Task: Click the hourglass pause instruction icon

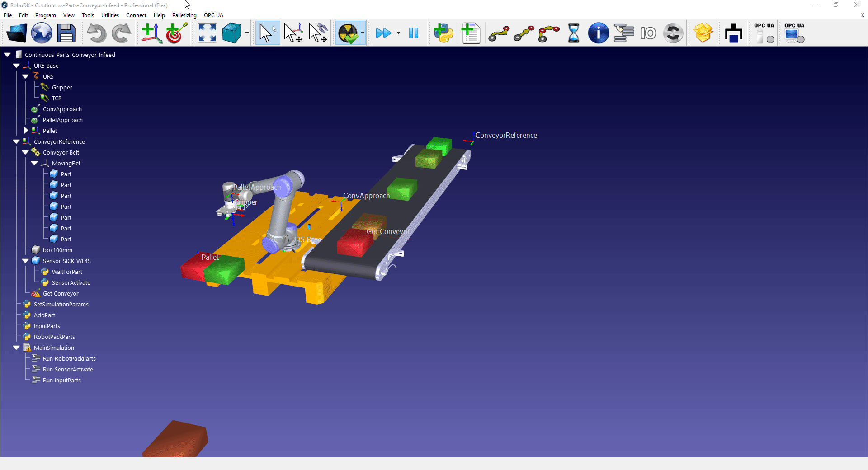Action: [573, 33]
